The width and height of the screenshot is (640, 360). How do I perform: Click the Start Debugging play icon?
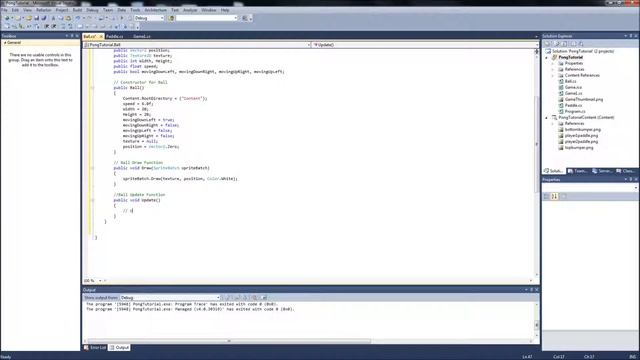click(122, 18)
